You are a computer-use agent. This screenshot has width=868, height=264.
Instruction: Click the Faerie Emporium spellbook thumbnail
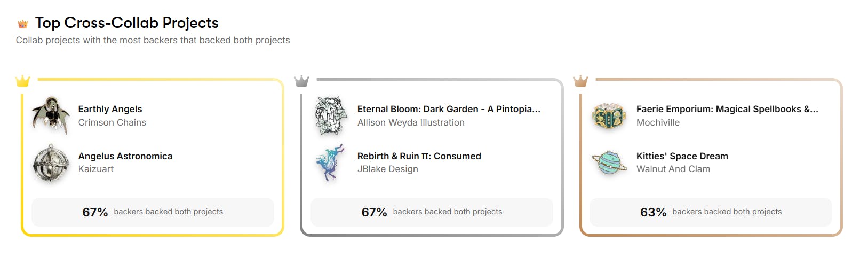coord(609,115)
